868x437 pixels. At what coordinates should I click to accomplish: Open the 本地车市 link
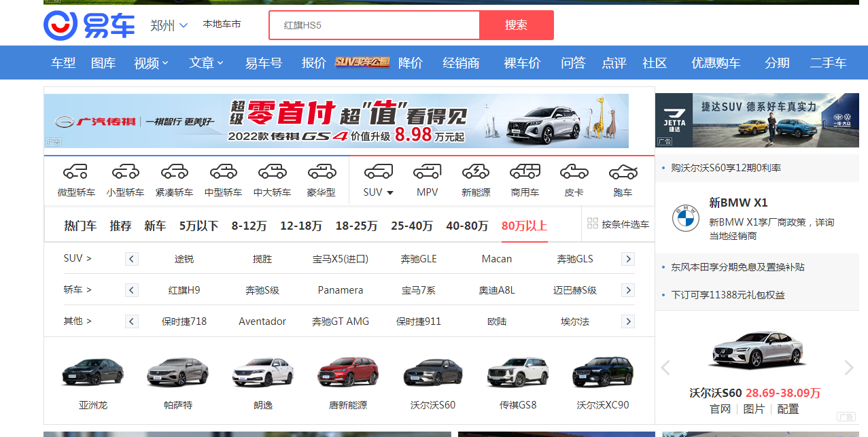[x=222, y=24]
